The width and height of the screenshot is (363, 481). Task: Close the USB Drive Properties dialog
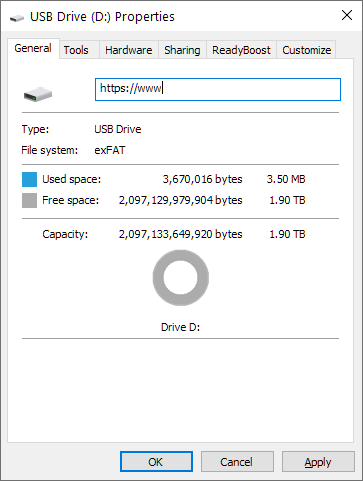347,15
